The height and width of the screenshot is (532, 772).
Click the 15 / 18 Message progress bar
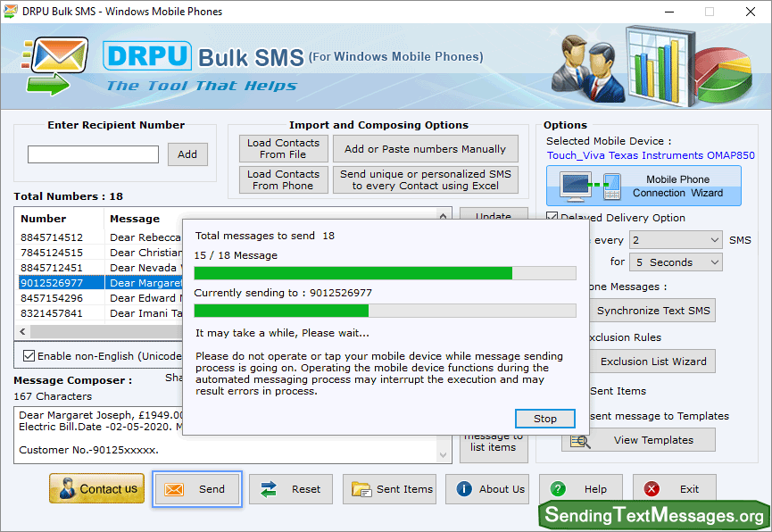click(x=385, y=273)
